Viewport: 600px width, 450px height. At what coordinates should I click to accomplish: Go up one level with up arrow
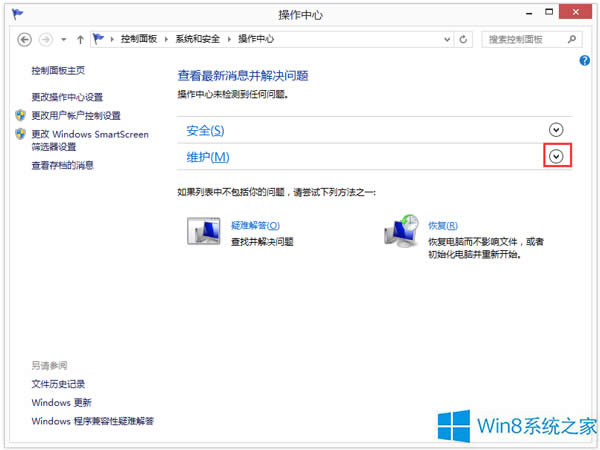(x=80, y=39)
